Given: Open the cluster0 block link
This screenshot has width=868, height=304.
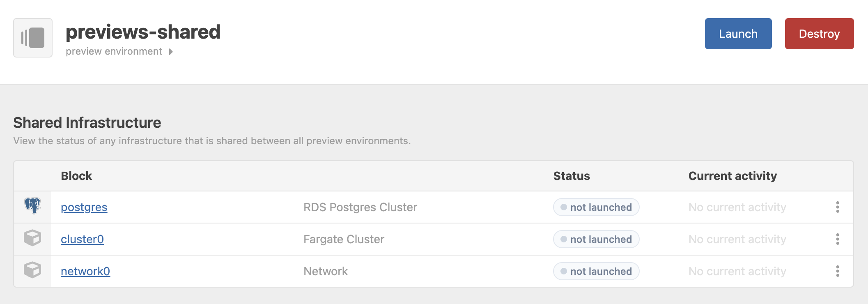Looking at the screenshot, I should (82, 239).
